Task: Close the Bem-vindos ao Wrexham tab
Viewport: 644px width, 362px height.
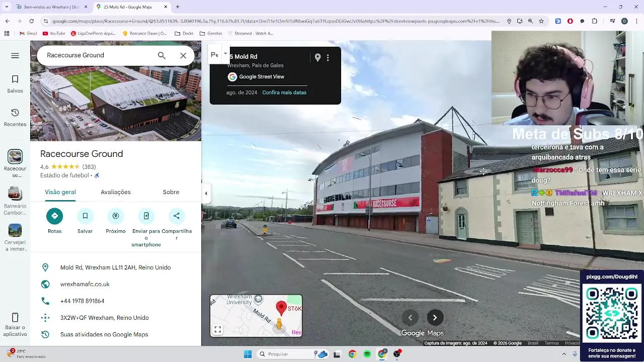Action: tap(86, 7)
